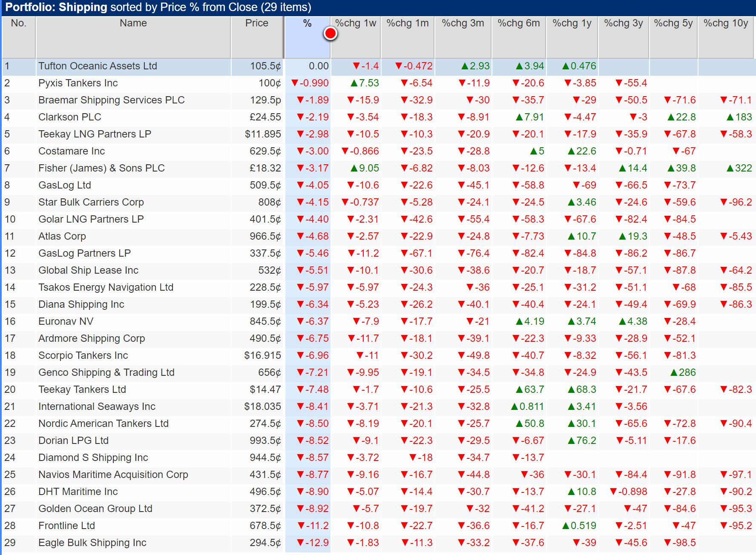Select Teekay Tankers Ltd name
Viewport: 756px width, 555px height.
(82, 389)
